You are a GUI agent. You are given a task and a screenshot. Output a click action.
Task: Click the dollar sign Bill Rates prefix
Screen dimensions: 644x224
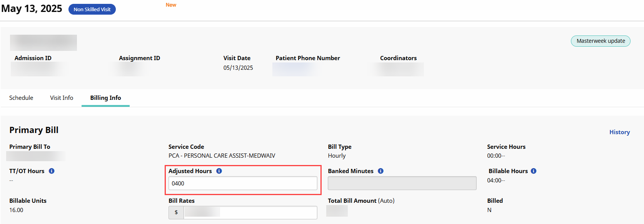click(x=176, y=212)
